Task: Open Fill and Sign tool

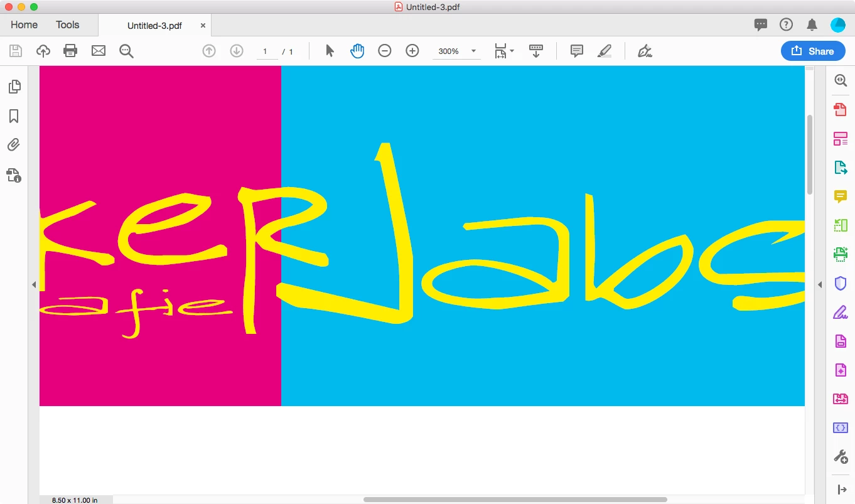Action: pyautogui.click(x=841, y=312)
